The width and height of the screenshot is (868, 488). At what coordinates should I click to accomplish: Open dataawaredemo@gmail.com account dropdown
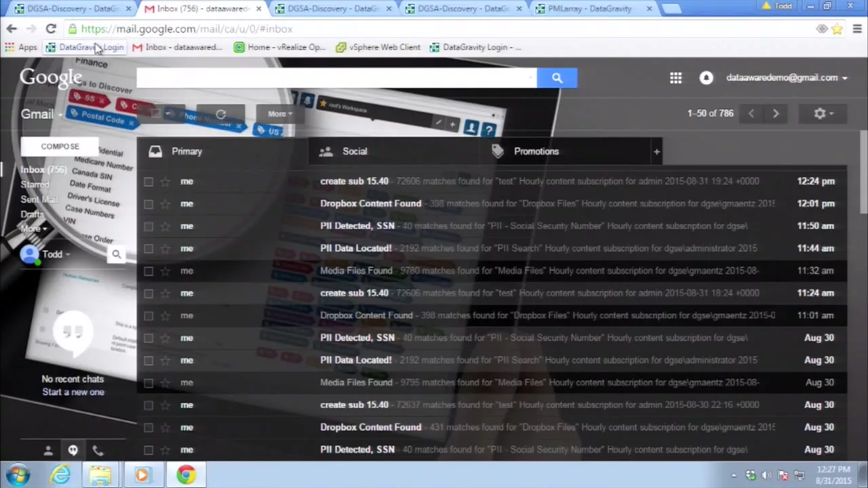tap(787, 78)
